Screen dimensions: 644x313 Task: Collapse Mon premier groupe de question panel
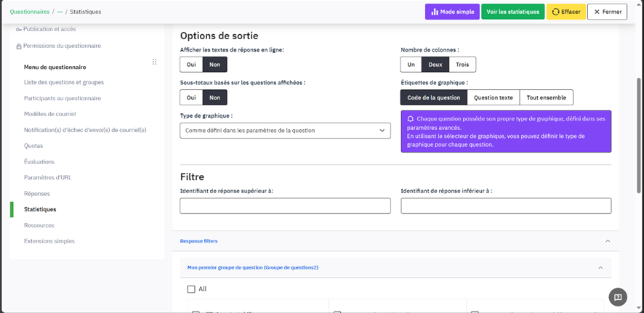pyautogui.click(x=600, y=267)
